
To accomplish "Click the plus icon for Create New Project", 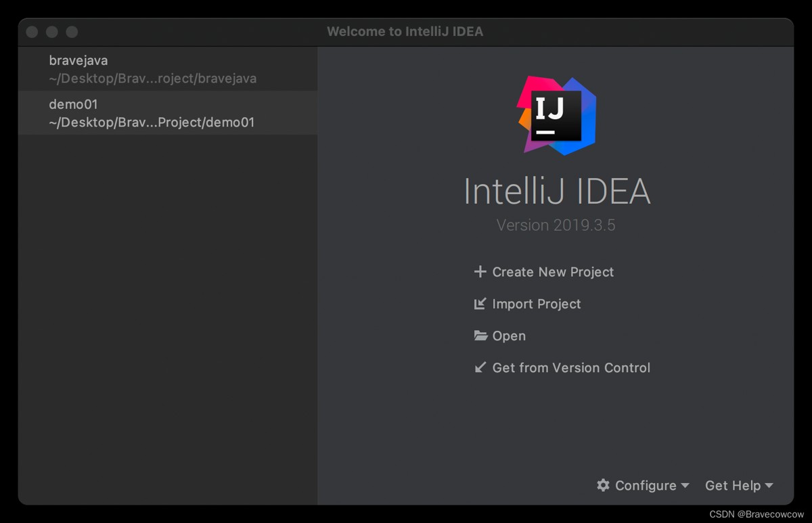I will coord(480,272).
